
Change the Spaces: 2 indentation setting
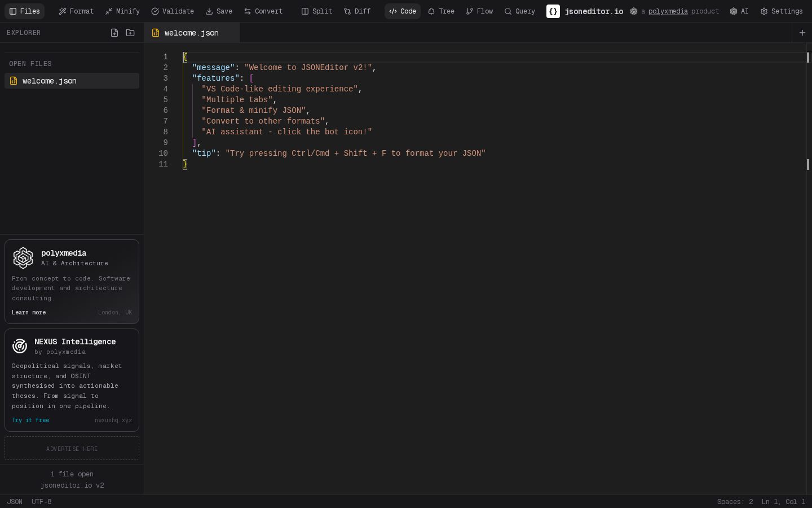735,502
